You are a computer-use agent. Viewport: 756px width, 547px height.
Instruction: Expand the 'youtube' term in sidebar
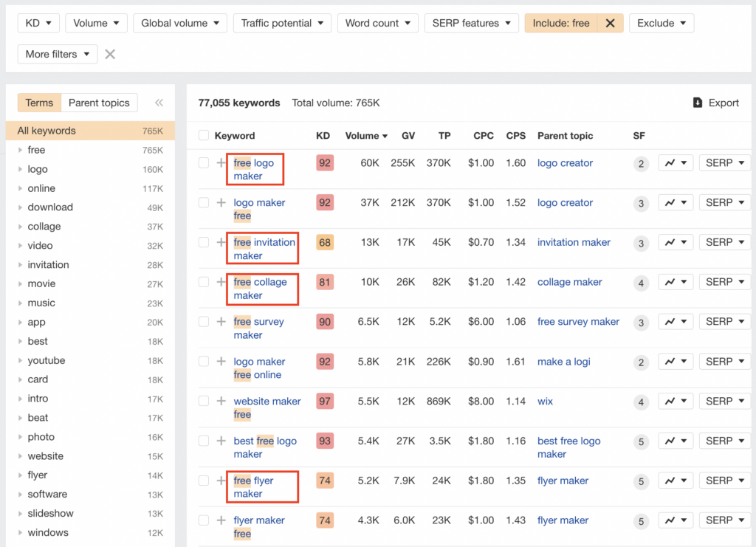20,360
